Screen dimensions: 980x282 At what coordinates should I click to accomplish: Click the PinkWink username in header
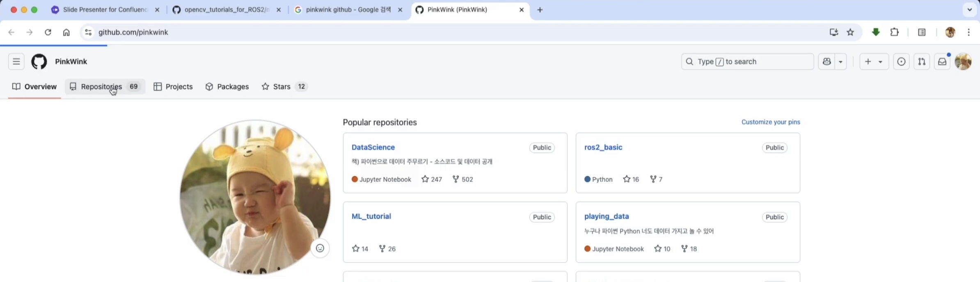click(x=71, y=62)
